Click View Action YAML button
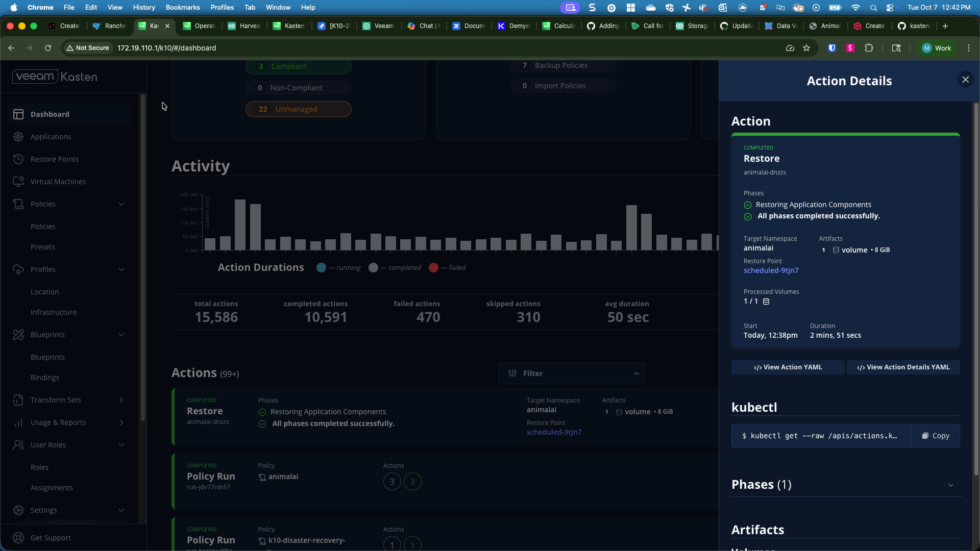The height and width of the screenshot is (551, 980). tap(788, 367)
